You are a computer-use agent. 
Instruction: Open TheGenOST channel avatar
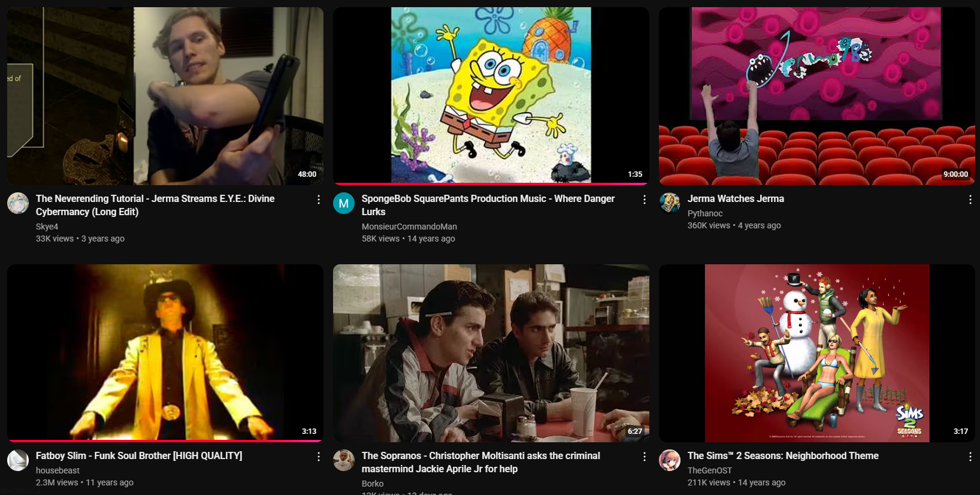pyautogui.click(x=670, y=460)
